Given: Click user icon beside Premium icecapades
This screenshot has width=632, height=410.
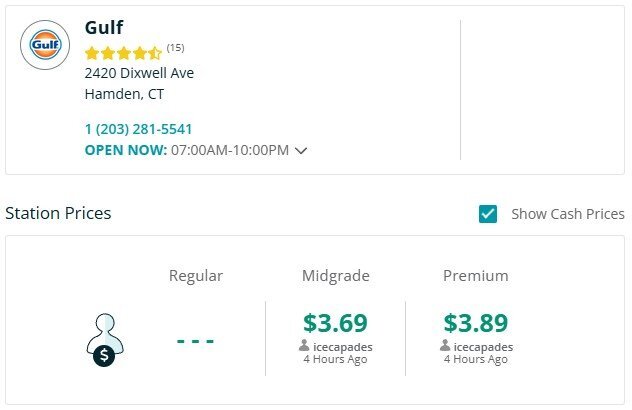Looking at the screenshot, I should tap(445, 346).
